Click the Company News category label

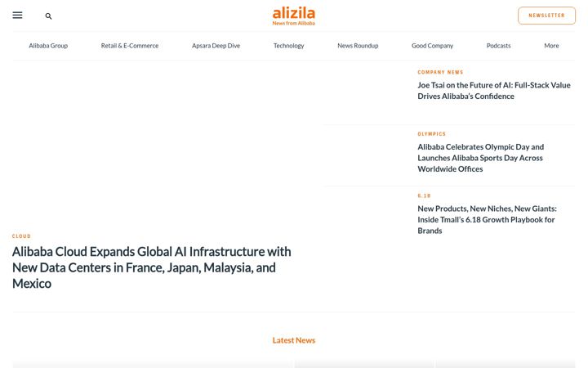pyautogui.click(x=440, y=72)
